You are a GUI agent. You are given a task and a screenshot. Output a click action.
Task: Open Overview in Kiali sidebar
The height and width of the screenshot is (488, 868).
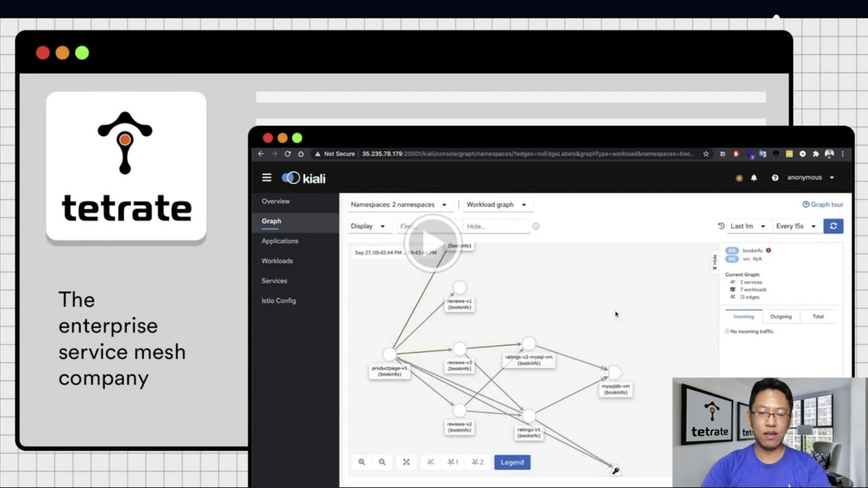[x=276, y=201]
